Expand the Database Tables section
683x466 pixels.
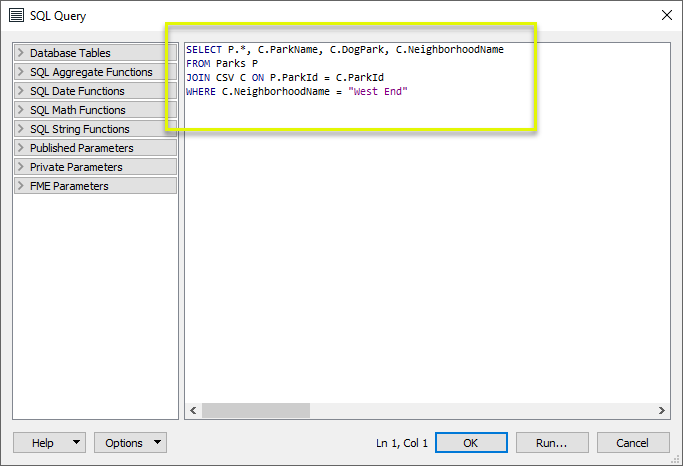pyautogui.click(x=95, y=53)
